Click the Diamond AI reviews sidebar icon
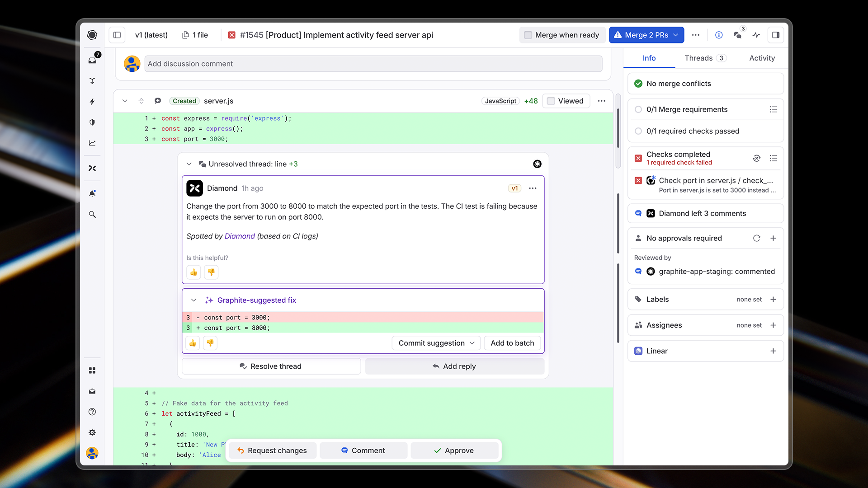The image size is (868, 488). 92,168
